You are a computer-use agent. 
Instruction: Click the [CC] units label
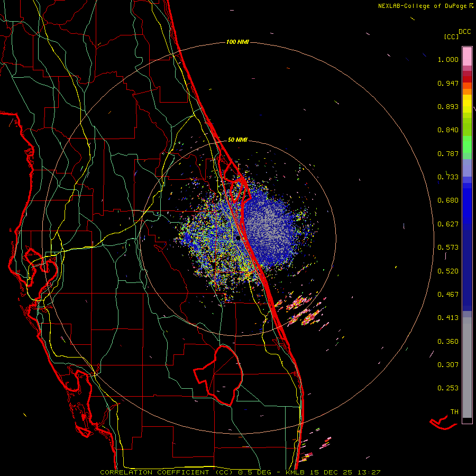tap(451, 36)
